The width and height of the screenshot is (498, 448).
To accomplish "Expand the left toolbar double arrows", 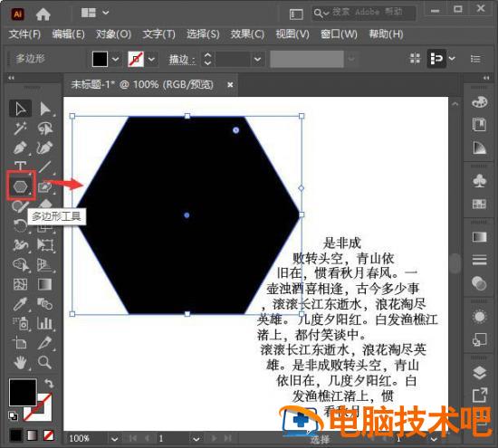I will click(x=12, y=78).
